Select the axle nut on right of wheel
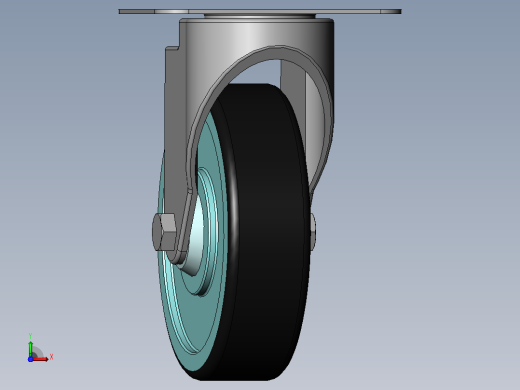This screenshot has width=520, height=390. point(313,231)
